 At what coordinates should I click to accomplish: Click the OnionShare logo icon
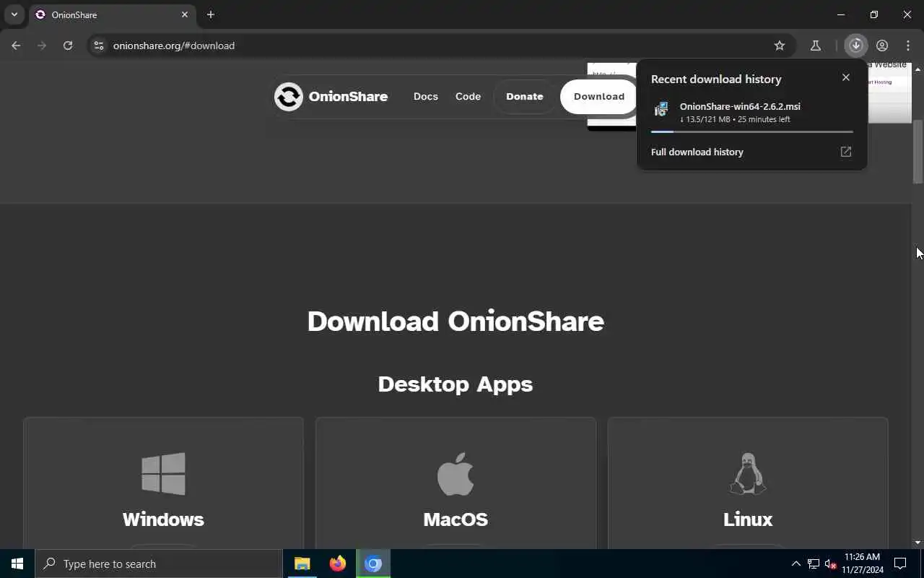[288, 96]
